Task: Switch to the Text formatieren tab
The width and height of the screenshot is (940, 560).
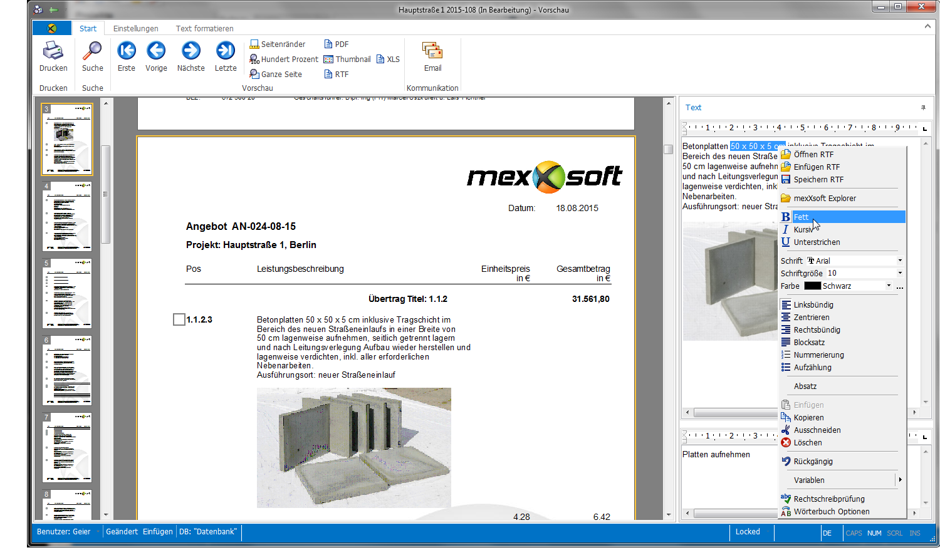Action: (x=204, y=29)
